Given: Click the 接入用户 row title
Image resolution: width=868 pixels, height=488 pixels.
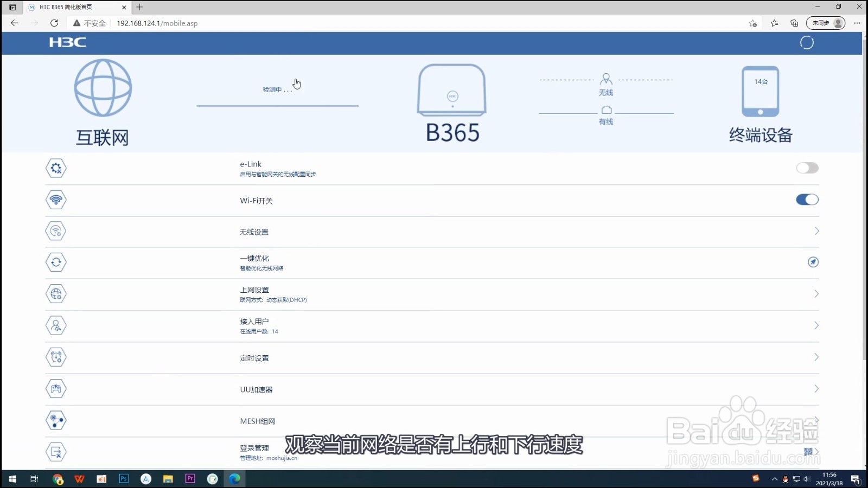Looking at the screenshot, I should point(254,321).
